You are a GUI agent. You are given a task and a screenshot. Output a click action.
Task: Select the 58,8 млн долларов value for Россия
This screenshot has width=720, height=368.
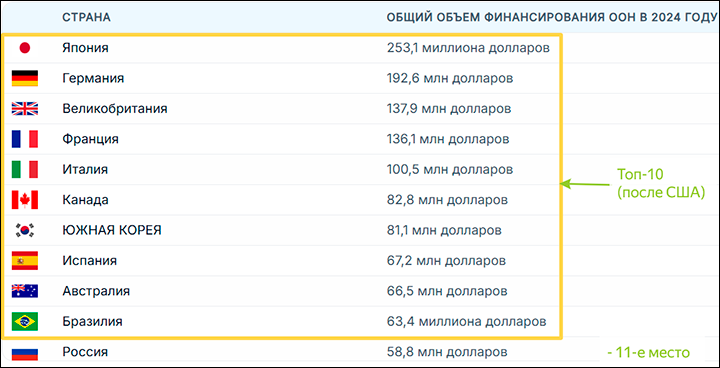click(x=447, y=352)
